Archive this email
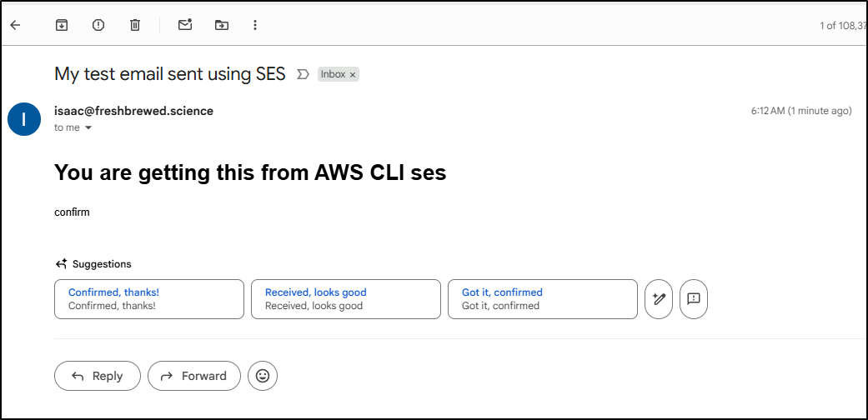This screenshot has height=420, width=868. pyautogui.click(x=62, y=25)
